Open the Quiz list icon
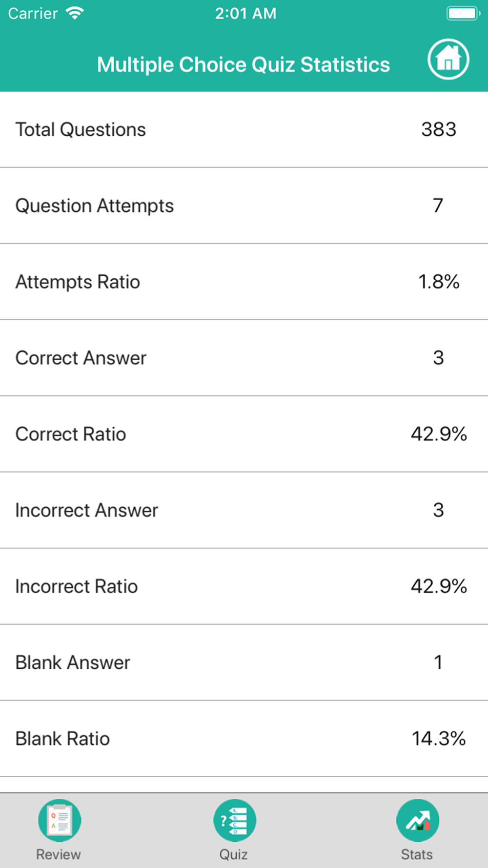488x868 pixels. [235, 820]
